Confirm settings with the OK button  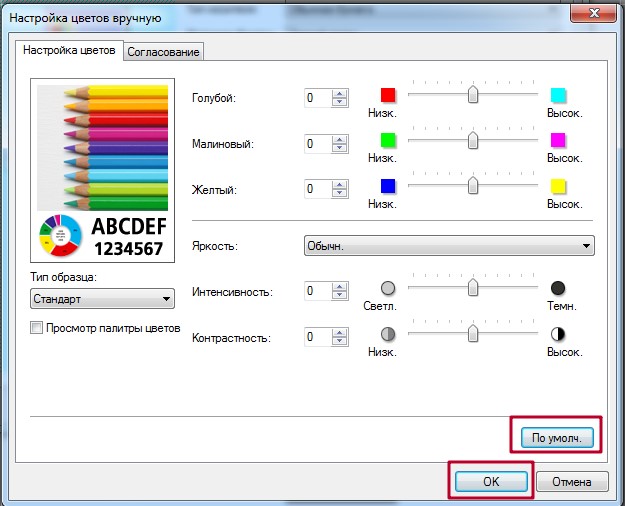coord(491,482)
